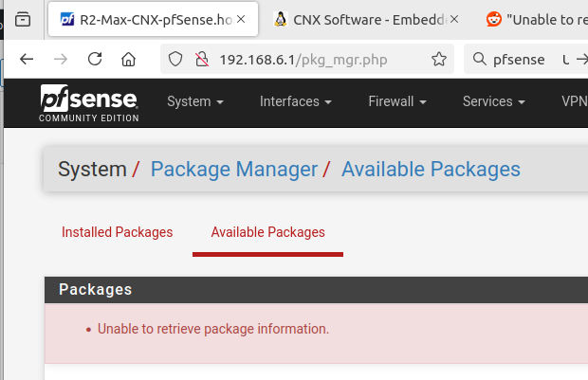Click the address bar showing 192.168.6.1

click(x=303, y=59)
